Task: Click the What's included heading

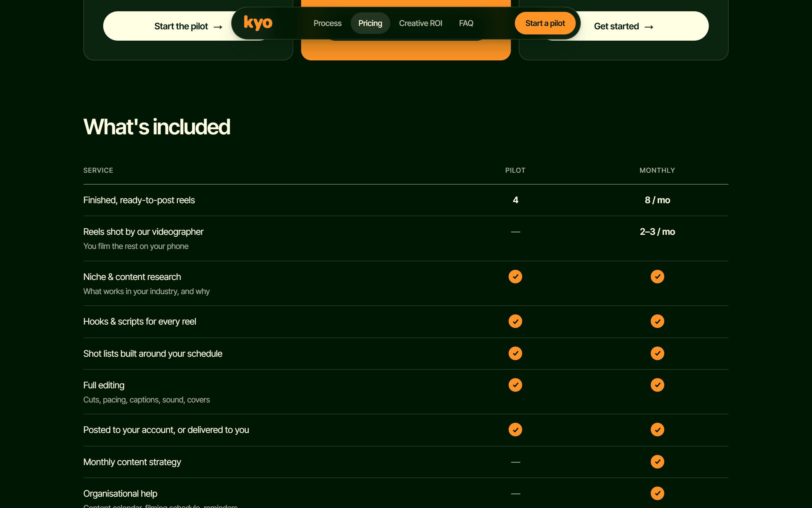Action: [157, 127]
